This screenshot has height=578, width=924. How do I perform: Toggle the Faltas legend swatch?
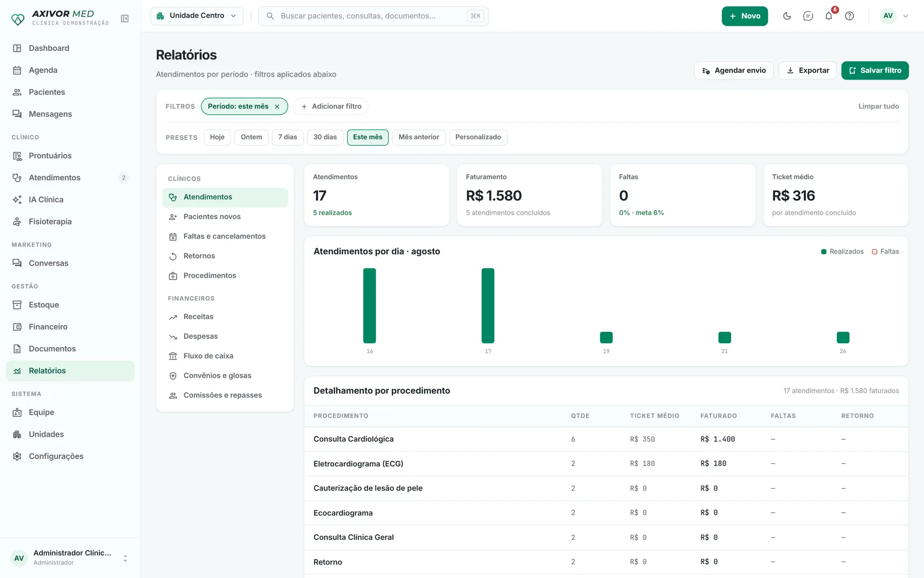pyautogui.click(x=874, y=252)
